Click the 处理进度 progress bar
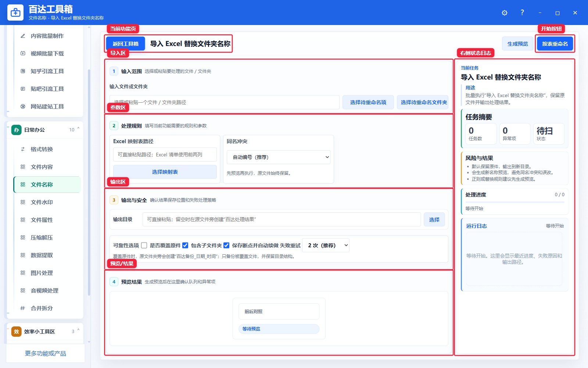This screenshot has width=588, height=368. click(515, 202)
